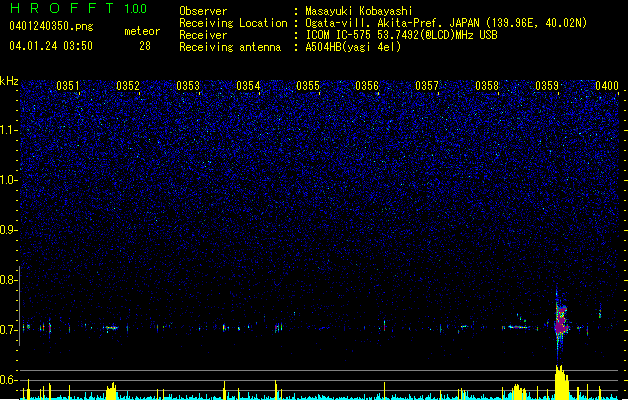
Task: Click time marker 0351
Action: point(68,86)
